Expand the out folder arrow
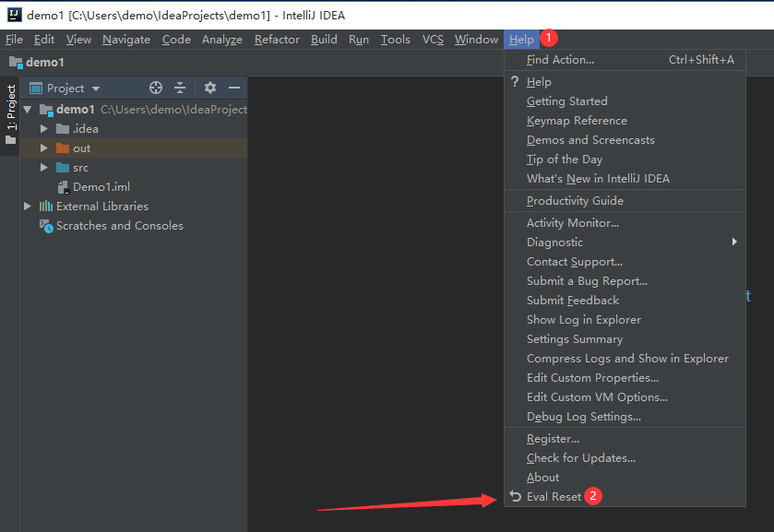774x532 pixels. coord(44,148)
